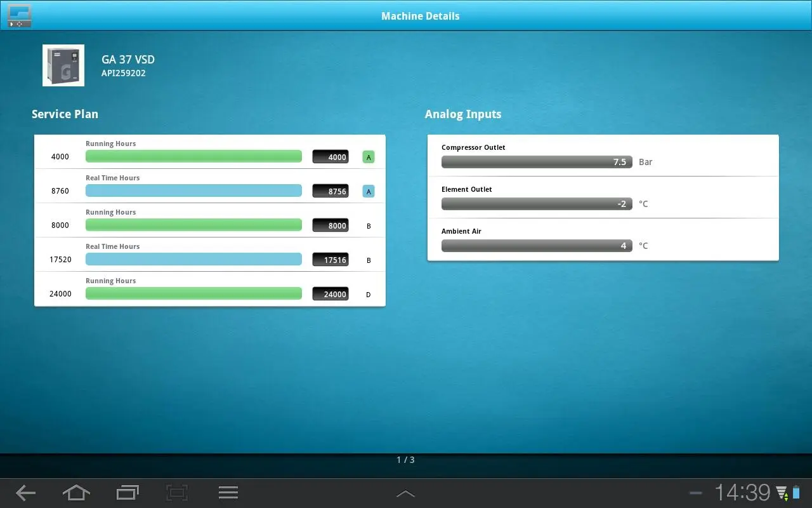Tap the 1 / 3 page indicator
The width and height of the screenshot is (812, 508).
[x=405, y=460]
